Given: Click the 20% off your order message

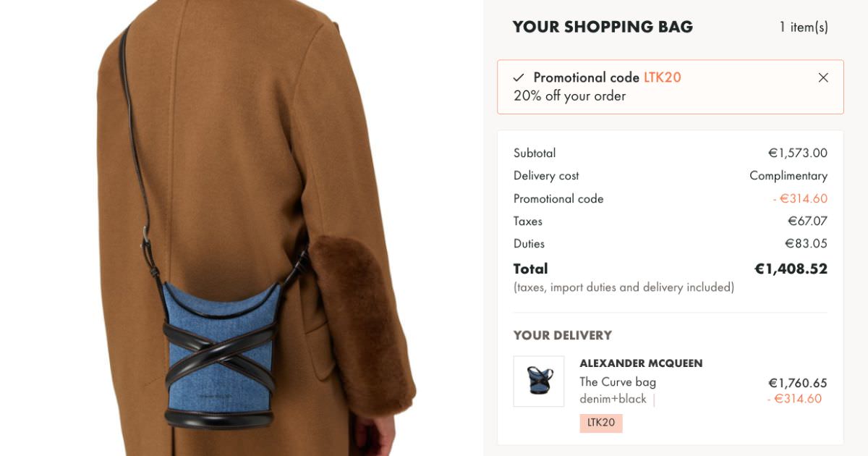Looking at the screenshot, I should point(570,96).
